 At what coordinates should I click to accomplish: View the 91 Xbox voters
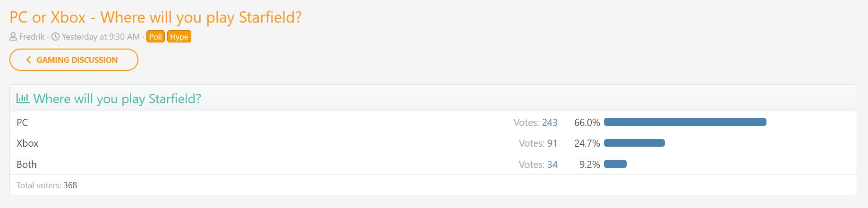pos(552,143)
